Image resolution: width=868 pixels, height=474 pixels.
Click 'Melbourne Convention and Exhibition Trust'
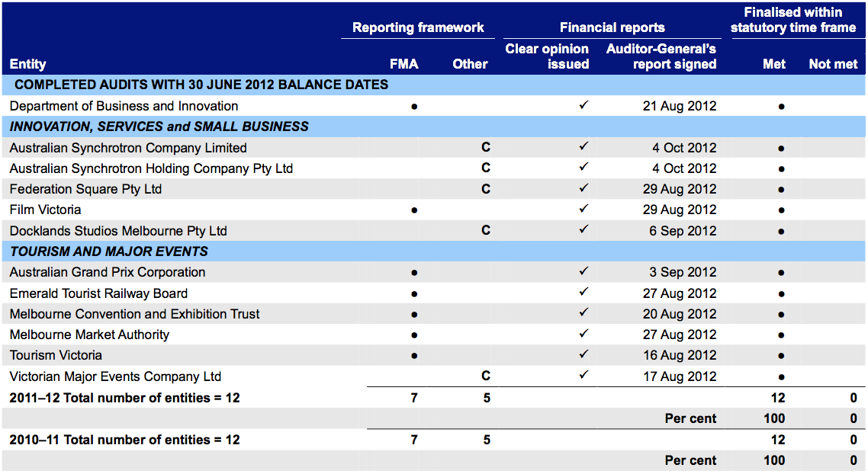[134, 314]
